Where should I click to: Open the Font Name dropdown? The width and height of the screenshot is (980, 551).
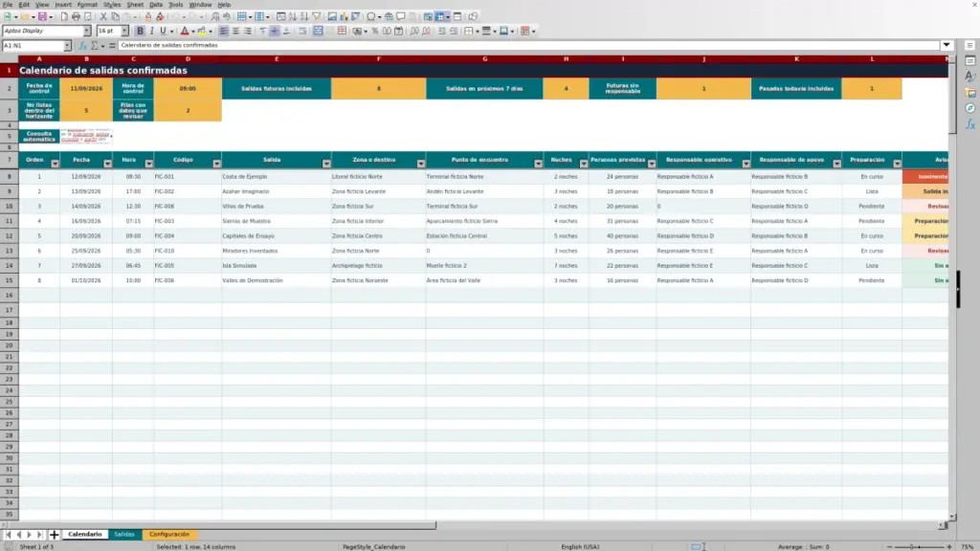tap(87, 32)
